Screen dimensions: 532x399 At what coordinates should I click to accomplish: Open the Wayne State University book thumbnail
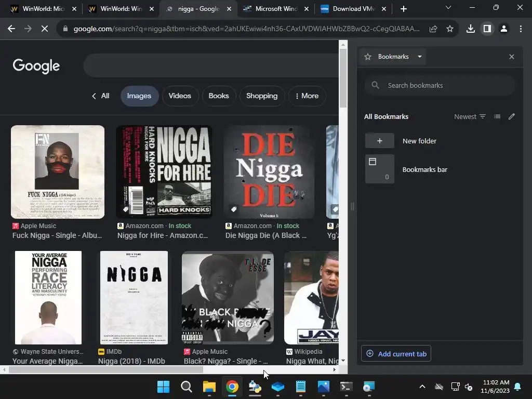tap(48, 298)
